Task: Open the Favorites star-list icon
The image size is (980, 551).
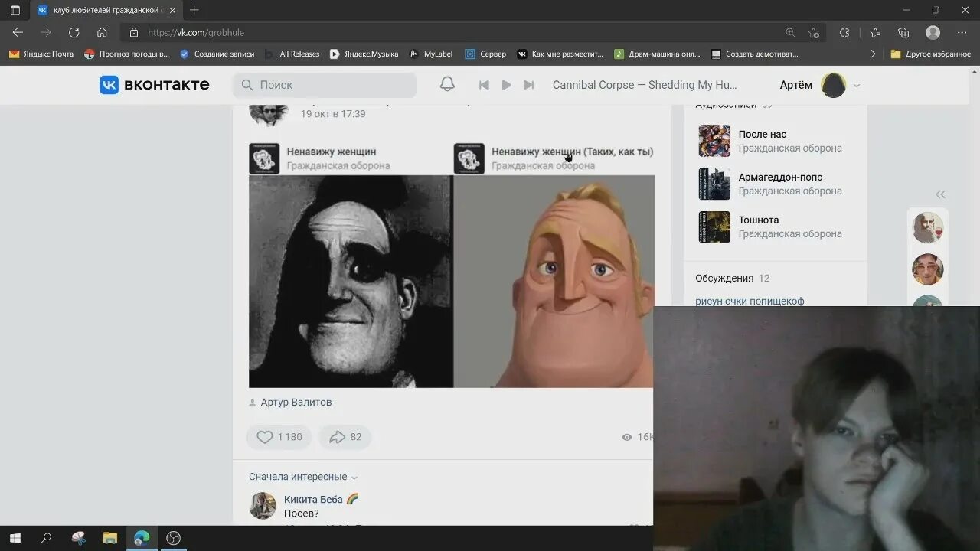Action: tap(875, 32)
